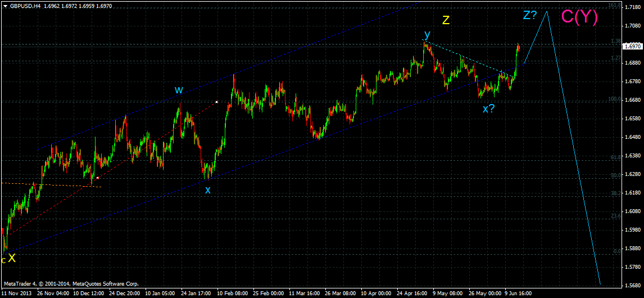The image size is (644, 298).
Task: Click the 161.8 Fibonacci level label
Action: 614,4
